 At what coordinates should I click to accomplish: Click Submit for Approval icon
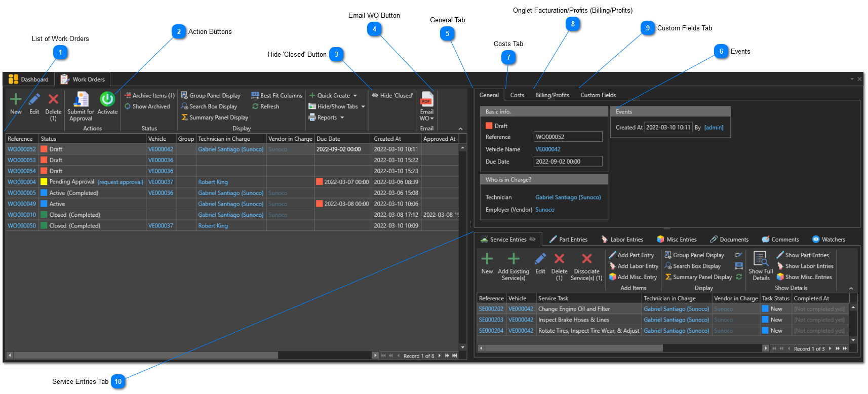81,99
